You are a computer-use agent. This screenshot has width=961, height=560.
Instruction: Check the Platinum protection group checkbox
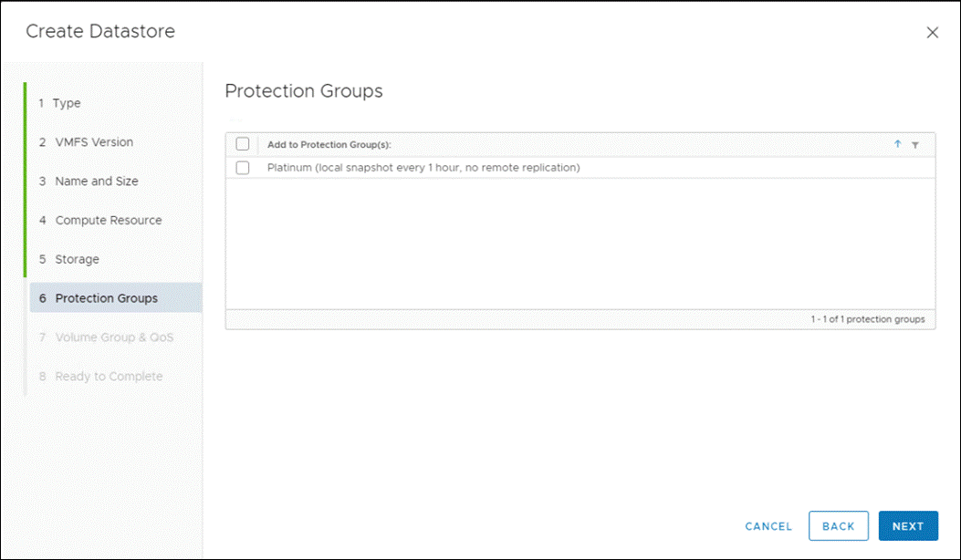tap(243, 167)
